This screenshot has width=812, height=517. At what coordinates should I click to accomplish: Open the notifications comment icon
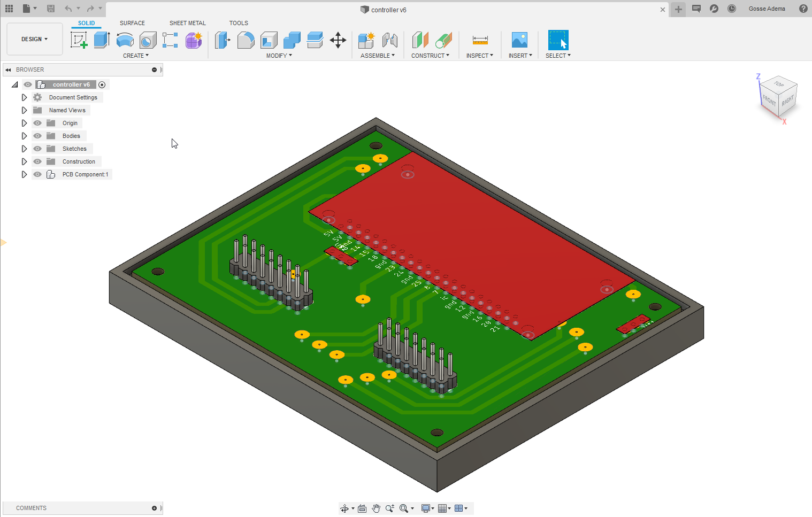[x=696, y=9]
